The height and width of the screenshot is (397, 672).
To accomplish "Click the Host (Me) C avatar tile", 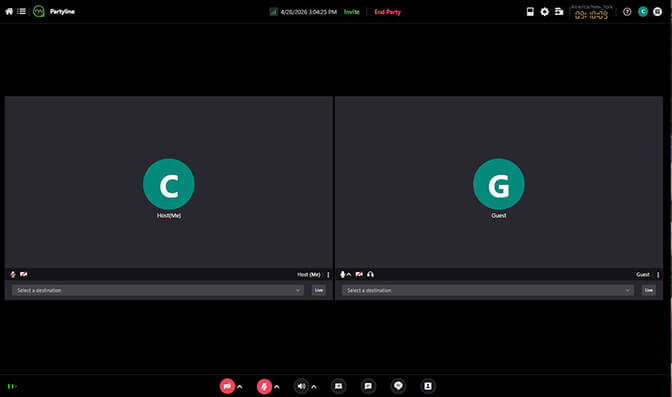I will pos(169,184).
